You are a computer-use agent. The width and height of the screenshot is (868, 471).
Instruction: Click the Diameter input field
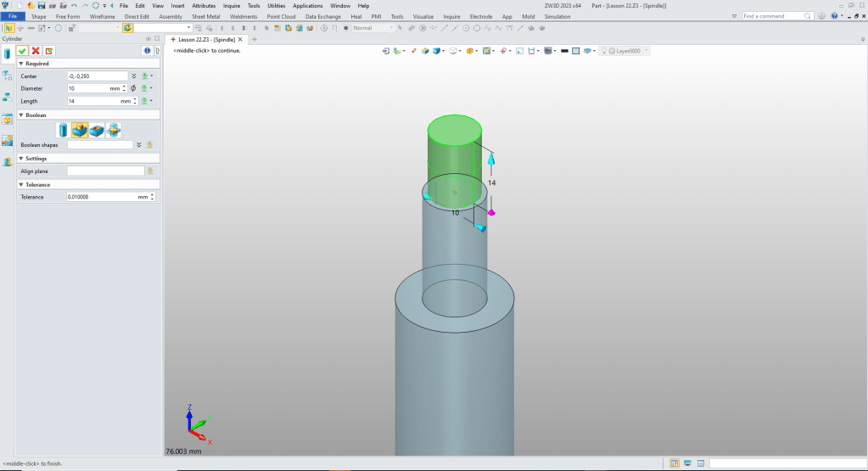point(89,88)
